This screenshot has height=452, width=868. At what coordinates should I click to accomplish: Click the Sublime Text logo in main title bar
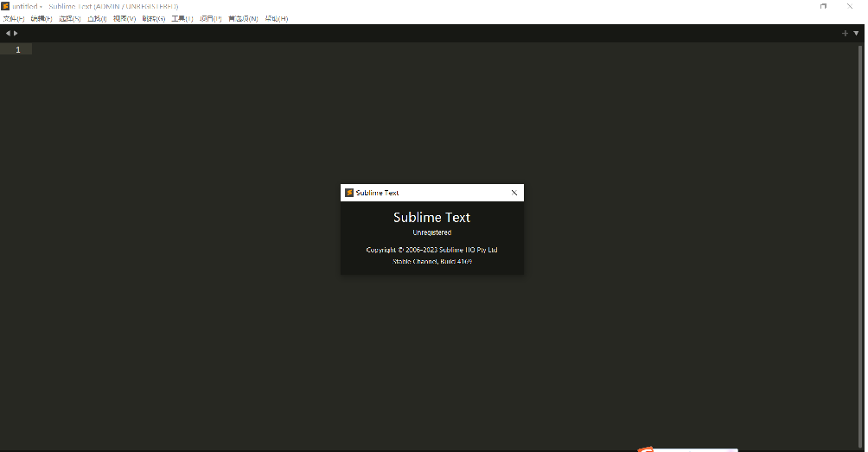pyautogui.click(x=5, y=6)
